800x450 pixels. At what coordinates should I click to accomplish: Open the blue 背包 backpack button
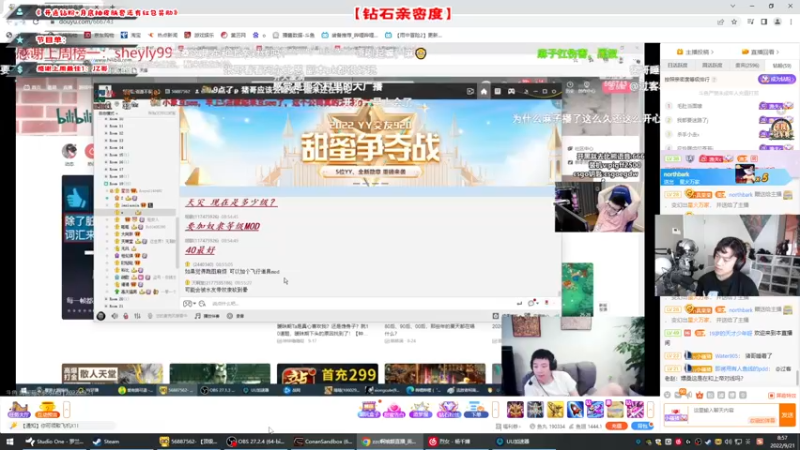641,426
